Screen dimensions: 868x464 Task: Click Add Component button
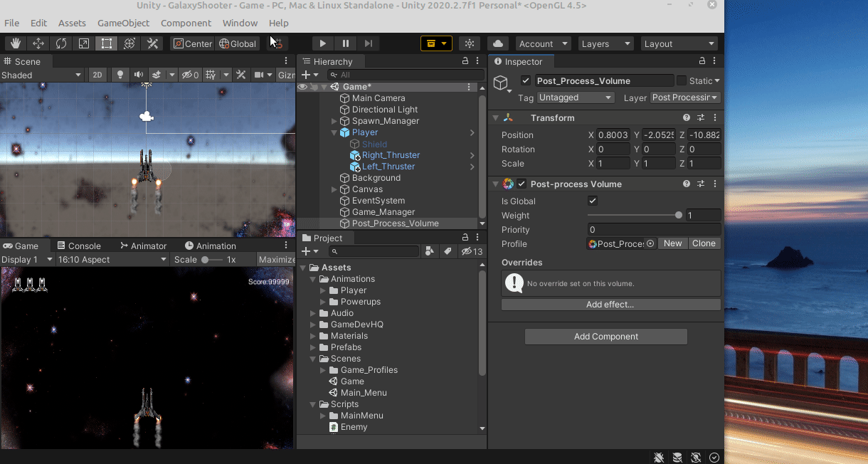[x=606, y=337]
